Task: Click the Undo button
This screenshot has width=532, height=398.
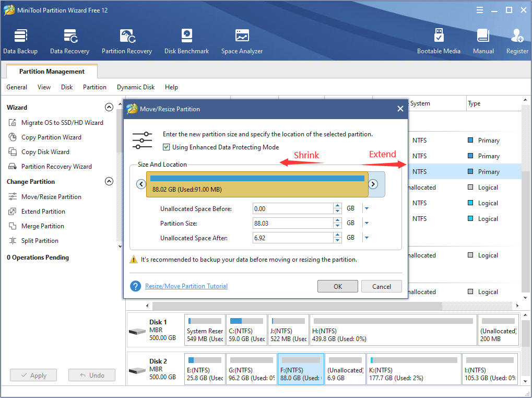Action: [x=92, y=375]
